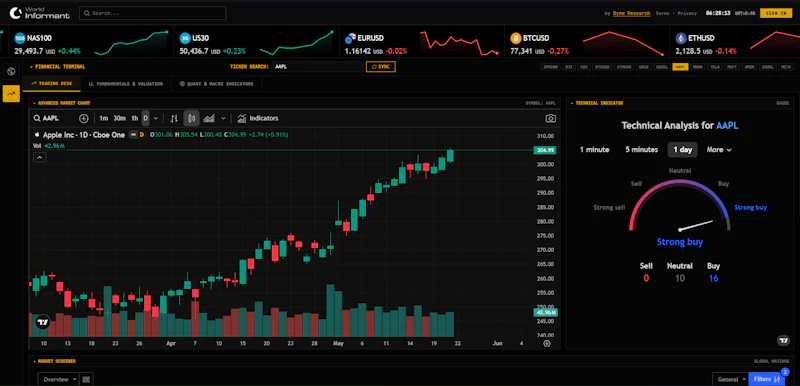
Task: Select the GOLD quick ticker
Action: pyautogui.click(x=644, y=67)
